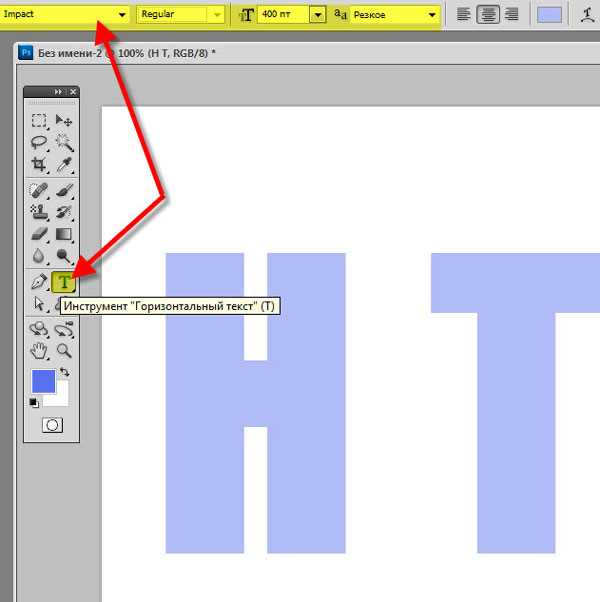This screenshot has height=602, width=600.
Task: Center align text
Action: coord(488,15)
